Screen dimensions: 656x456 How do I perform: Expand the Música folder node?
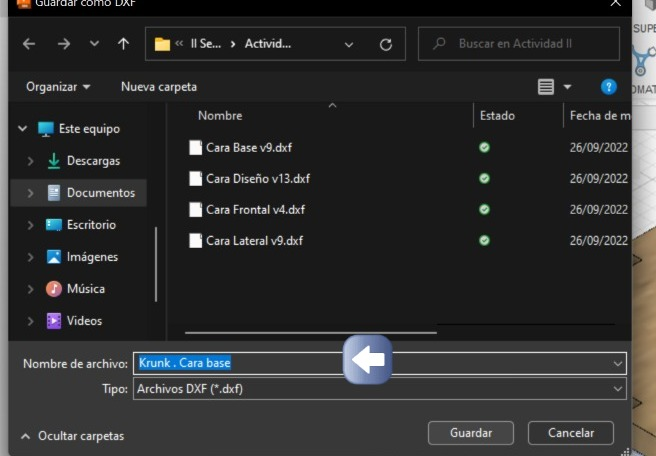pyautogui.click(x=31, y=289)
